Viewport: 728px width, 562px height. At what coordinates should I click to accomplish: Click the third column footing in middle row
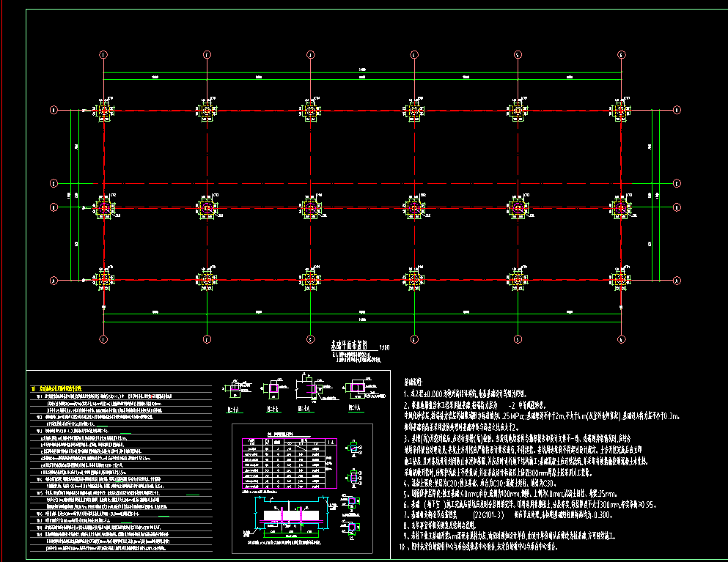[311, 208]
